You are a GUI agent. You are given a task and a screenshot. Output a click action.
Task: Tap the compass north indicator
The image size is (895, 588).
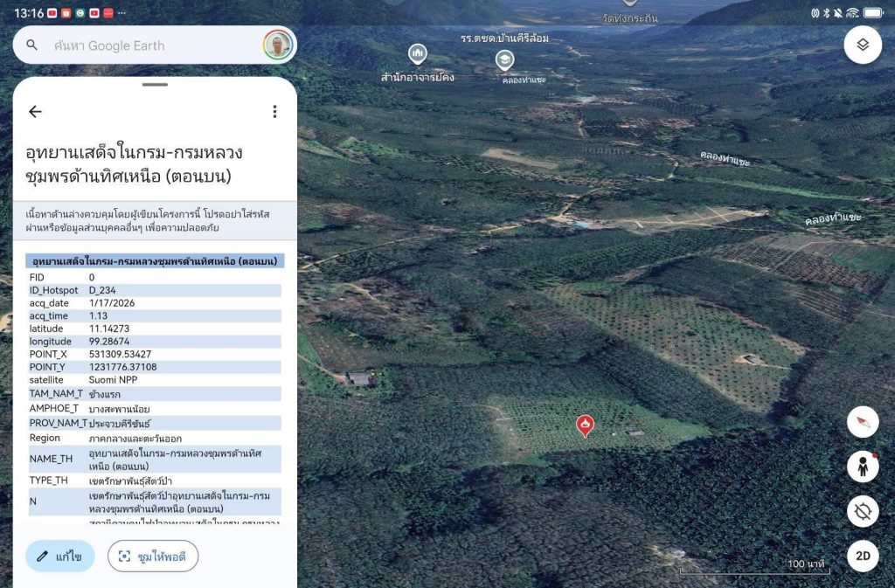863,423
